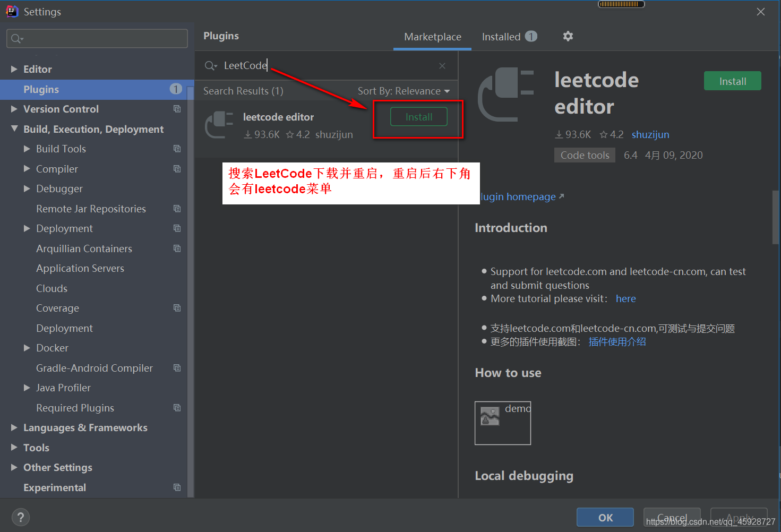Image resolution: width=781 pixels, height=532 pixels.
Task: Click project-level icon beside Gradle-Android Compiler
Action: click(x=177, y=368)
